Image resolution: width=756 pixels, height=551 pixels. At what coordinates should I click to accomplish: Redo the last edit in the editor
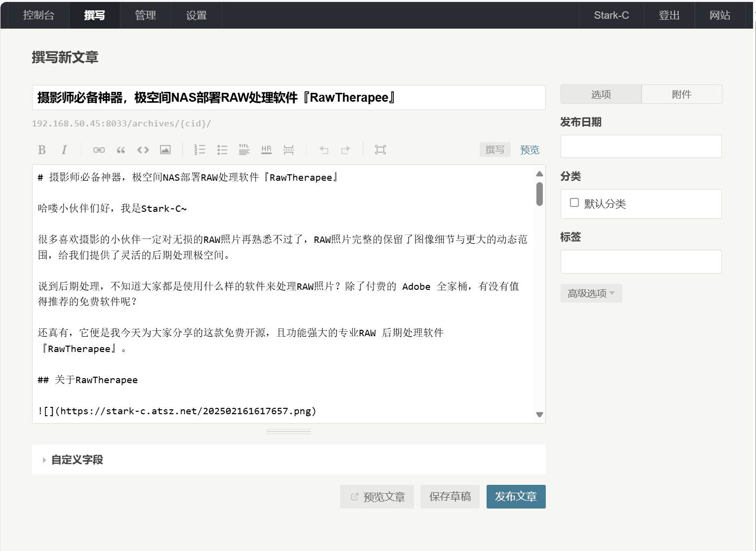pyautogui.click(x=345, y=150)
